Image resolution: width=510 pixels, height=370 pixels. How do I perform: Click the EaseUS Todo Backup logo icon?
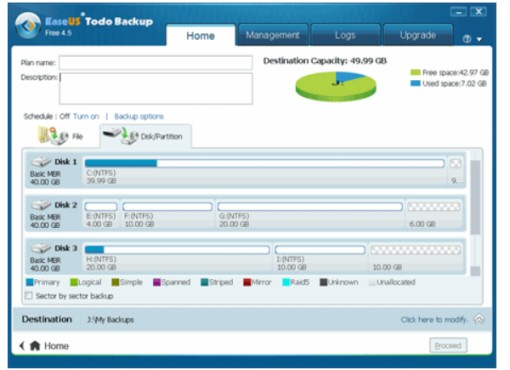click(28, 25)
